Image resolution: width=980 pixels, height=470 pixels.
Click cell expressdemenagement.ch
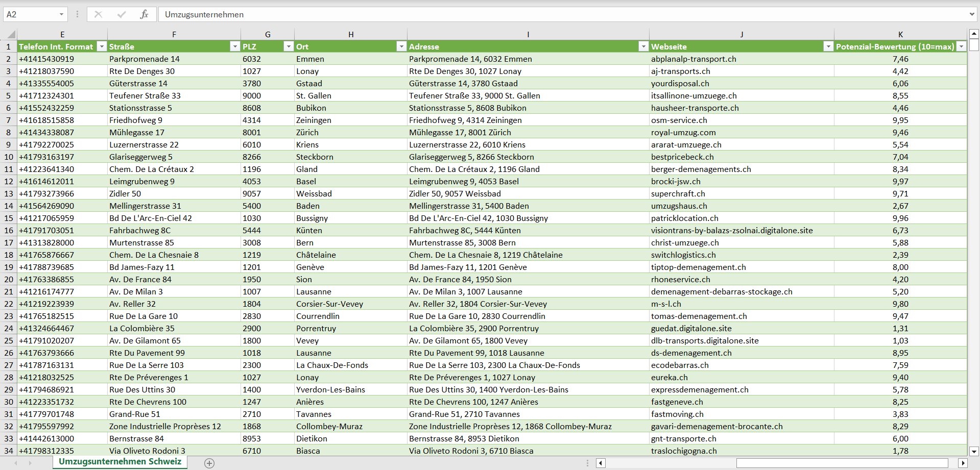tap(742, 389)
